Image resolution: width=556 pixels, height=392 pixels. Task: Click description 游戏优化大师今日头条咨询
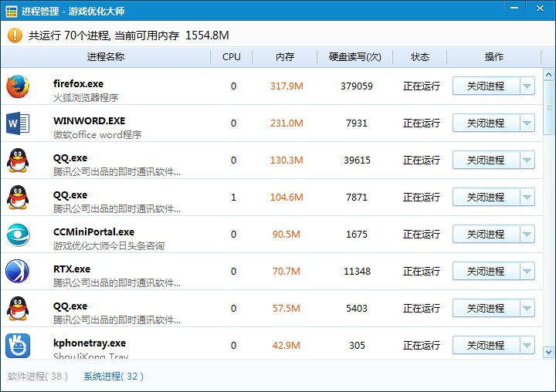pyautogui.click(x=109, y=245)
